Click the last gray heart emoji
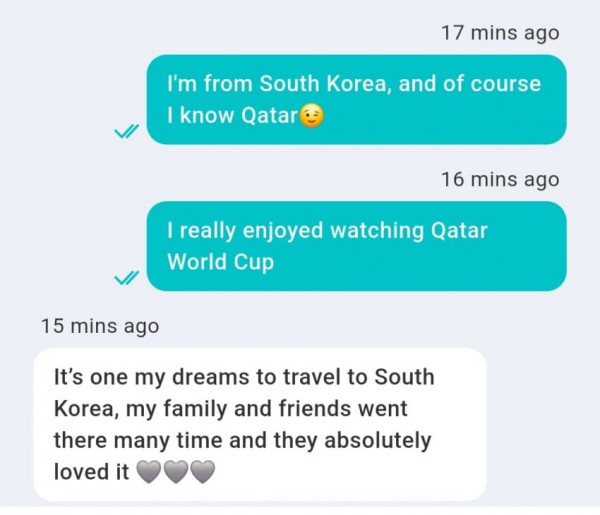Viewport: 600px width, 515px height. (202, 472)
